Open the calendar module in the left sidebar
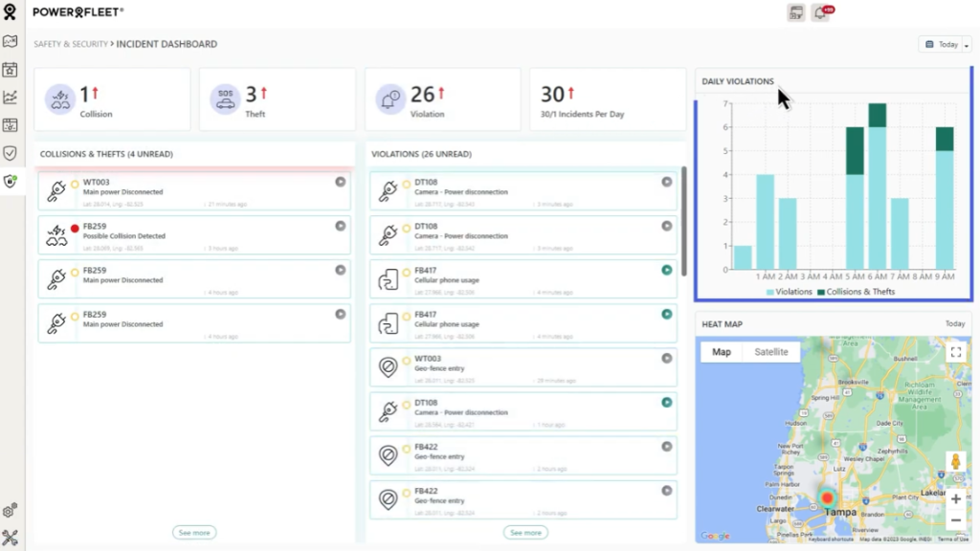Image resolution: width=980 pixels, height=551 pixels. tap(12, 69)
